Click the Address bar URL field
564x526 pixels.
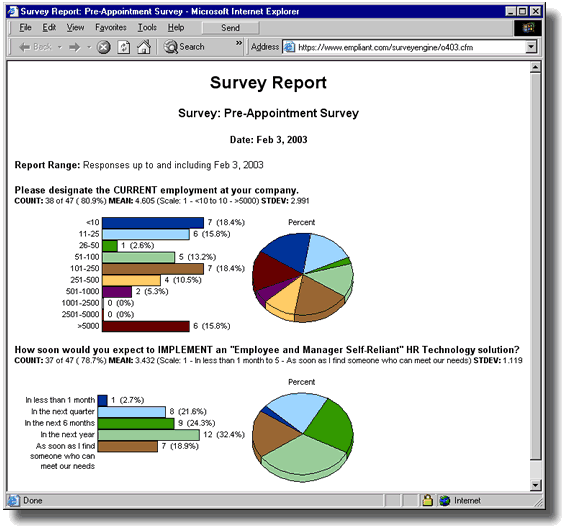[410, 47]
